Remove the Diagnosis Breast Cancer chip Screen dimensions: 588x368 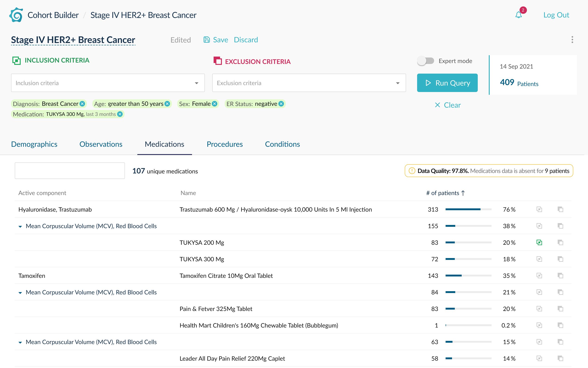(82, 104)
